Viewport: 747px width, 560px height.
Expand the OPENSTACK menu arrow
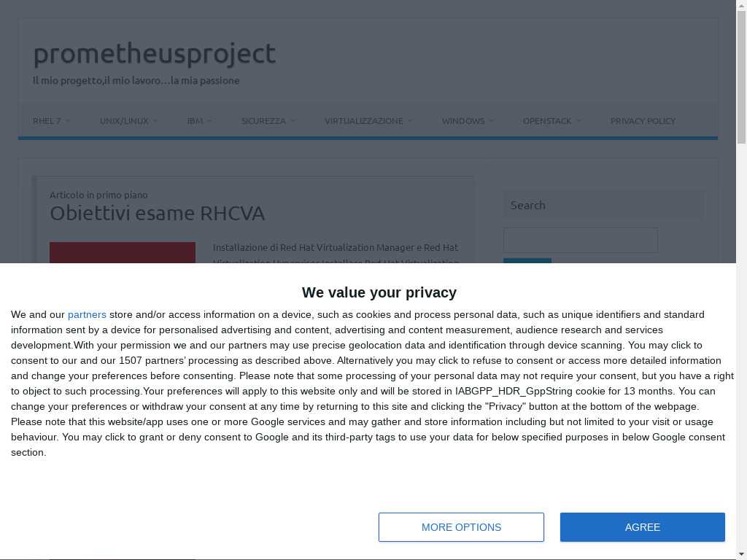tap(578, 121)
